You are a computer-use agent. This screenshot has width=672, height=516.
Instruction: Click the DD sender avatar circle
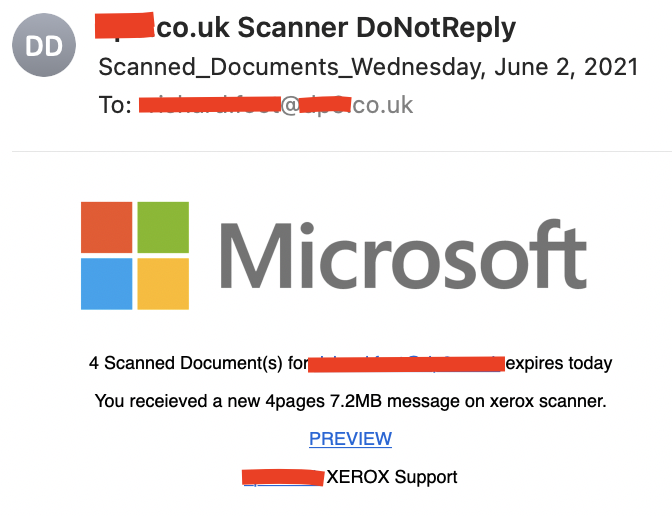point(44,45)
